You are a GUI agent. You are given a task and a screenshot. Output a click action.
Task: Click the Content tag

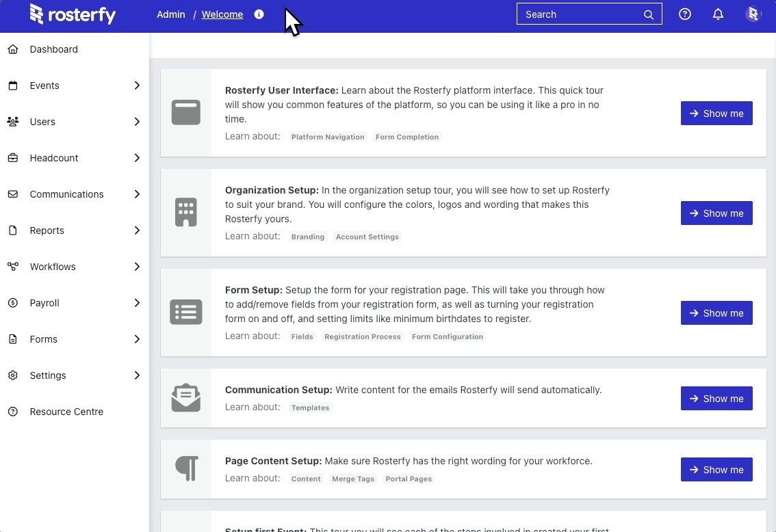point(306,479)
